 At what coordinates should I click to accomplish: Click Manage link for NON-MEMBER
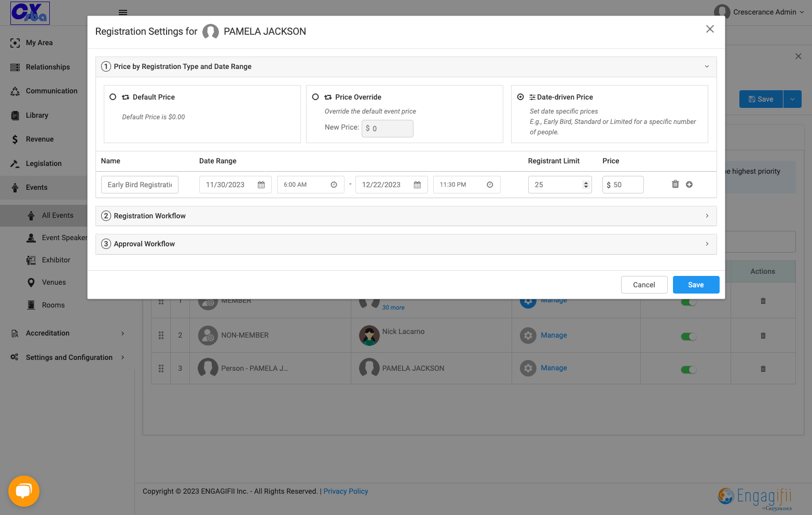coord(554,335)
